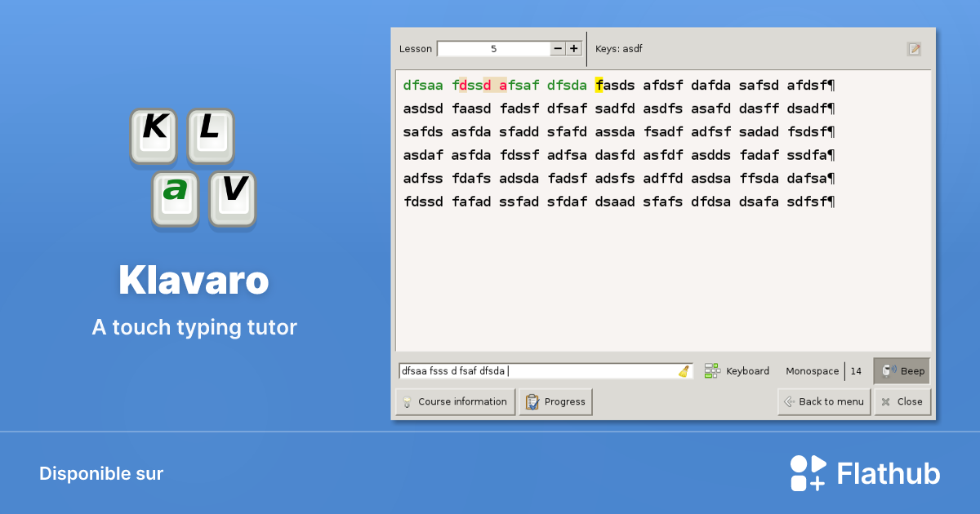Click the speaker icon inside the Beep button
Image resolution: width=980 pixels, height=514 pixels.
pyautogui.click(x=890, y=370)
